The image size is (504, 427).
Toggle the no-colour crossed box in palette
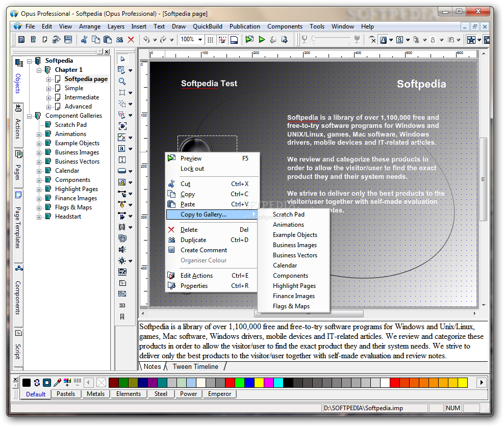101,382
